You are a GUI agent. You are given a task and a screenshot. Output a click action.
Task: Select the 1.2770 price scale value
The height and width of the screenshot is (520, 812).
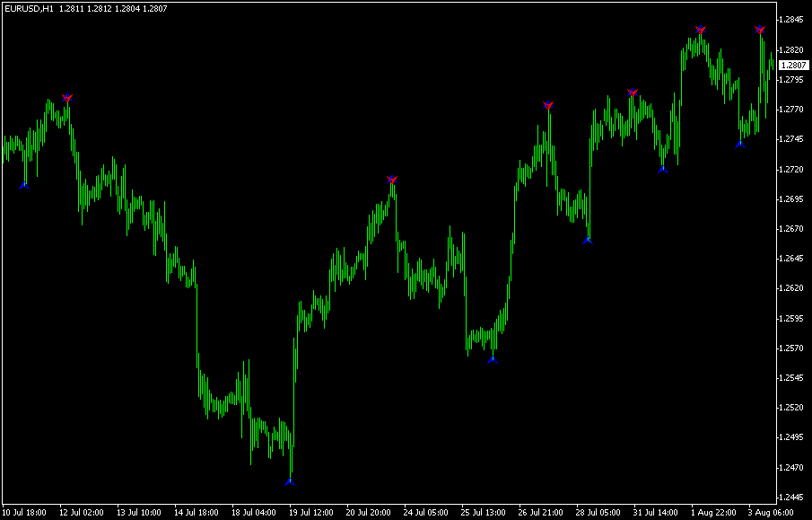click(793, 110)
